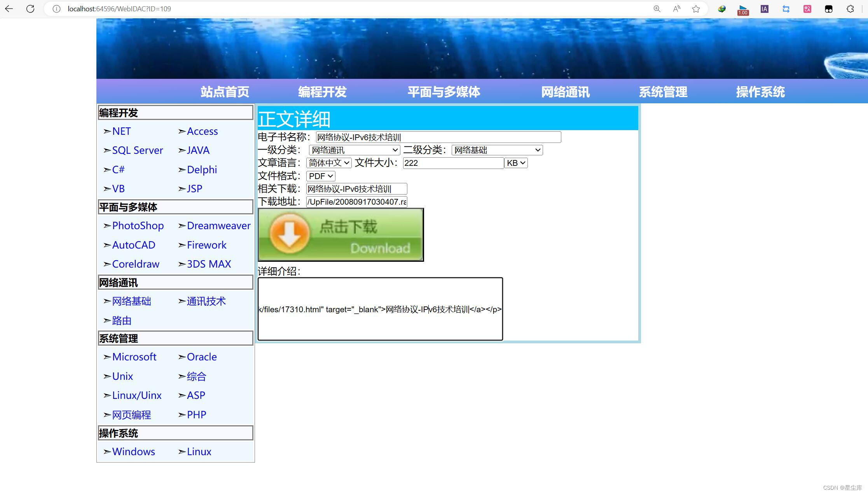Open the KB unit dropdown

[x=516, y=163]
